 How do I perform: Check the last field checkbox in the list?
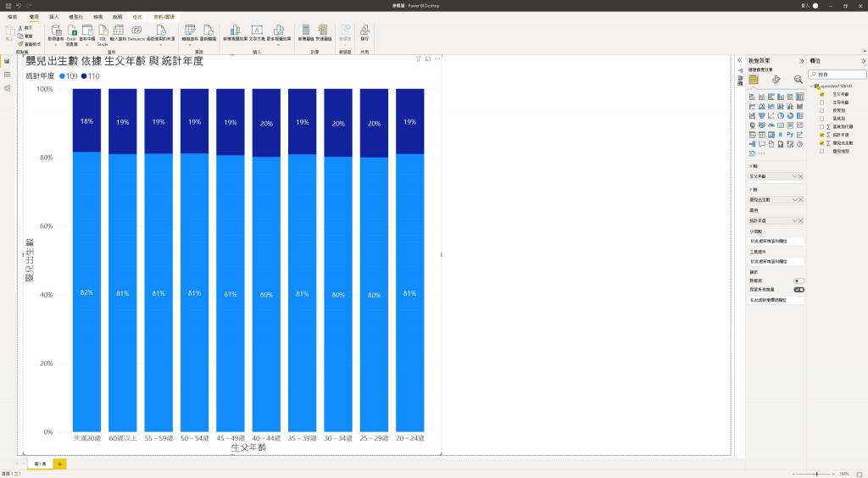(821, 151)
